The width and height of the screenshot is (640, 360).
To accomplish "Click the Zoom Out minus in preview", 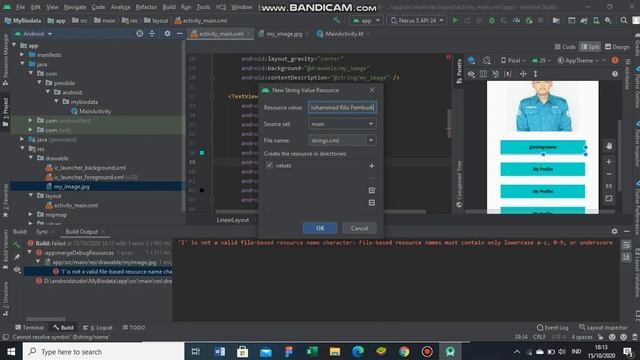I will point(609,174).
